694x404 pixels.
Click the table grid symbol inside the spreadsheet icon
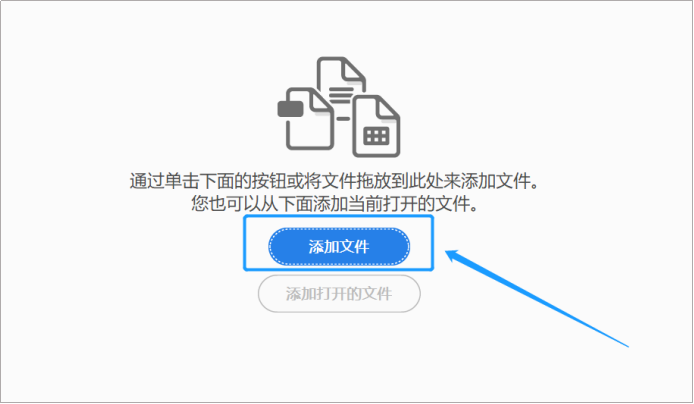376,136
